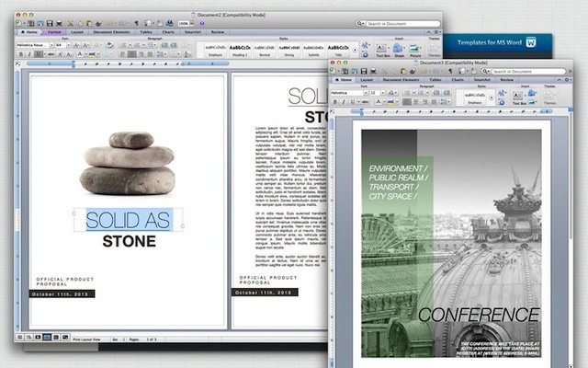Toggle Underline in Document3 Font group
The image size is (588, 368).
pos(354,102)
